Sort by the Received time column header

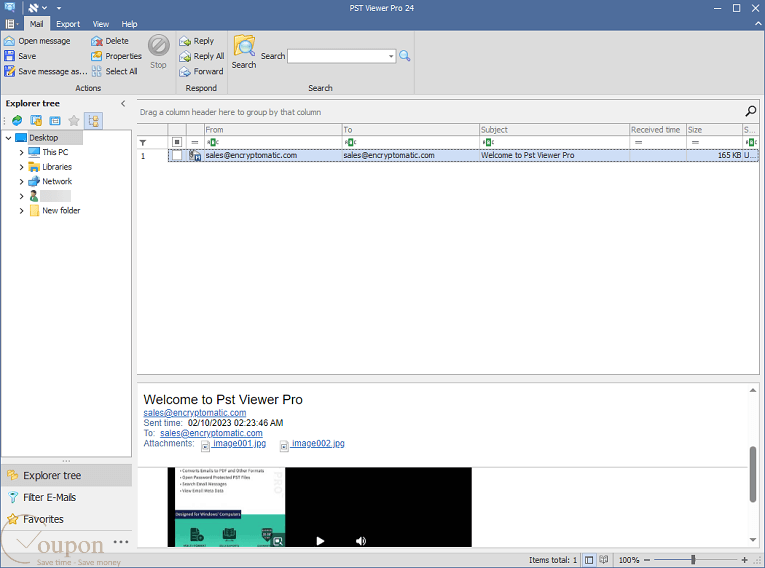pyautogui.click(x=658, y=130)
